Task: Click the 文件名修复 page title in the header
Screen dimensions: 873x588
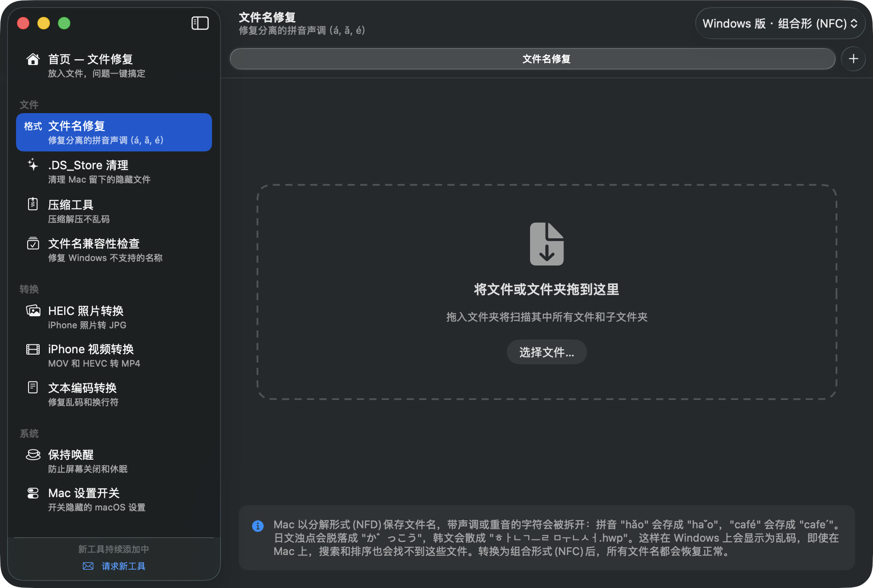Action: pyautogui.click(x=267, y=17)
